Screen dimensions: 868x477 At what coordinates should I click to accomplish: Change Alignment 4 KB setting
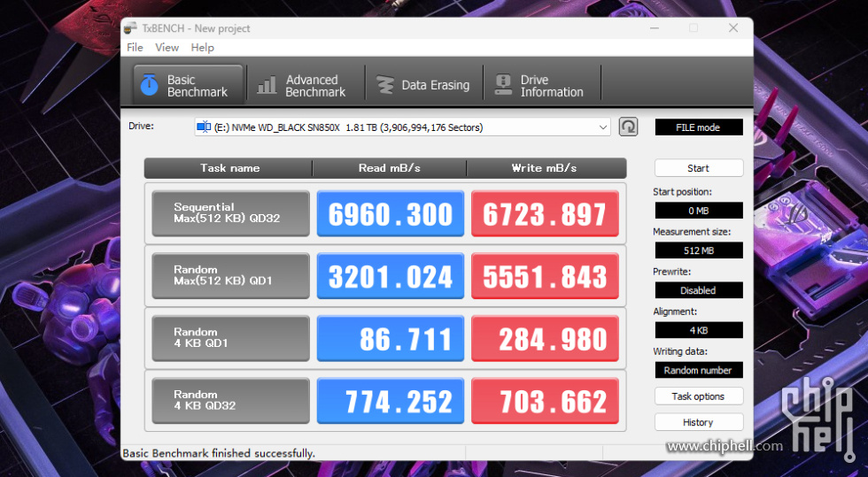[699, 330]
